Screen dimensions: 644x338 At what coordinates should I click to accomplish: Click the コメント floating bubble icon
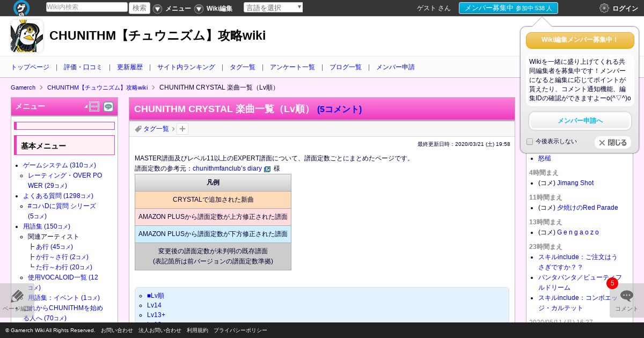(x=627, y=296)
